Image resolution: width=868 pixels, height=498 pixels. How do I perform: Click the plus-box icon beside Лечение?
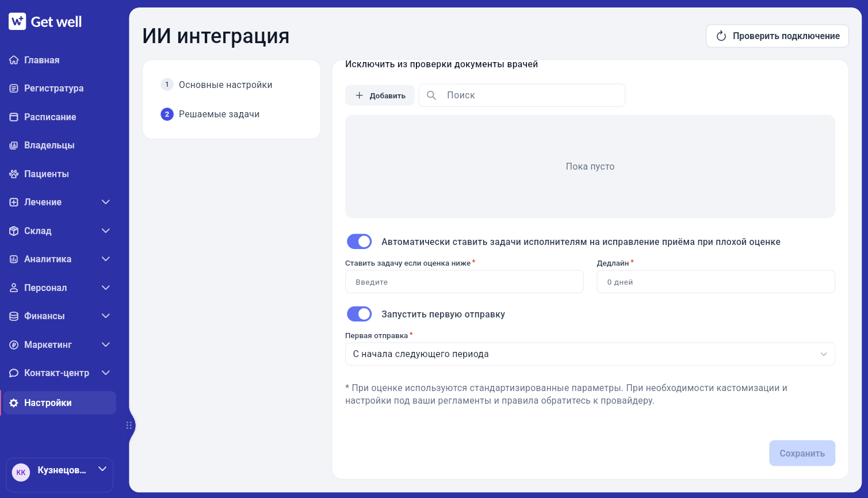14,202
